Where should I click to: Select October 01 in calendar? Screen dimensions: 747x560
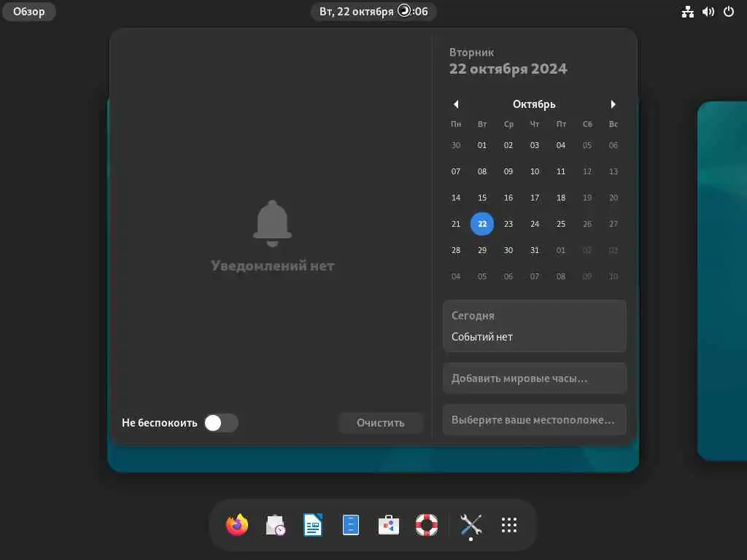tap(482, 145)
